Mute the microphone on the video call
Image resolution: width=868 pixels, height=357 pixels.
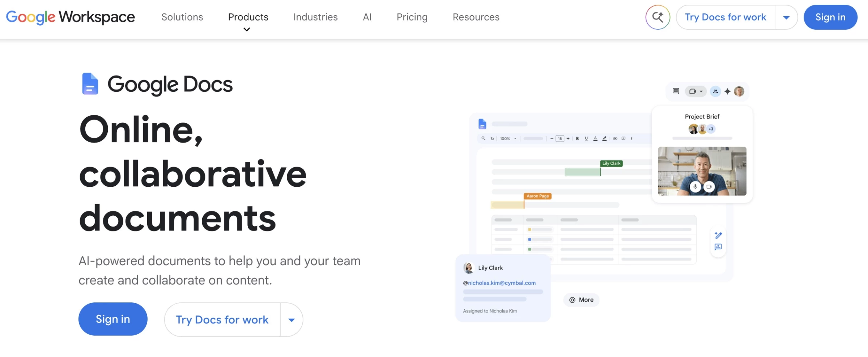695,187
